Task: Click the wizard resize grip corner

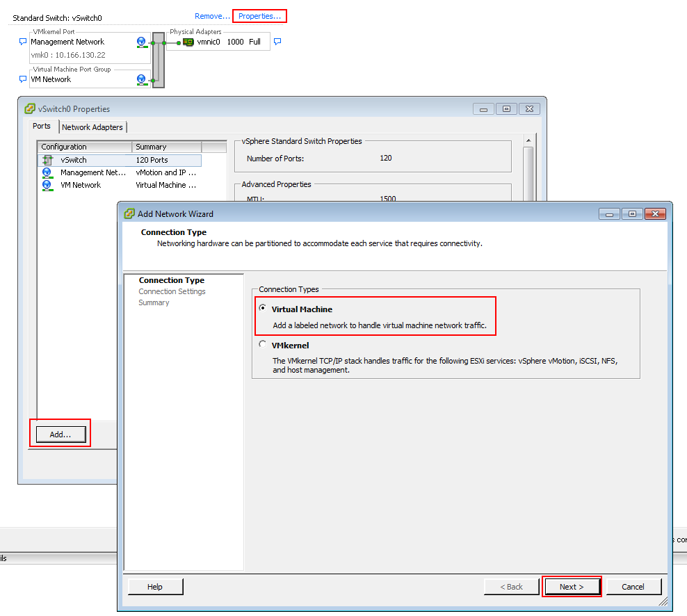Action: (x=663, y=602)
